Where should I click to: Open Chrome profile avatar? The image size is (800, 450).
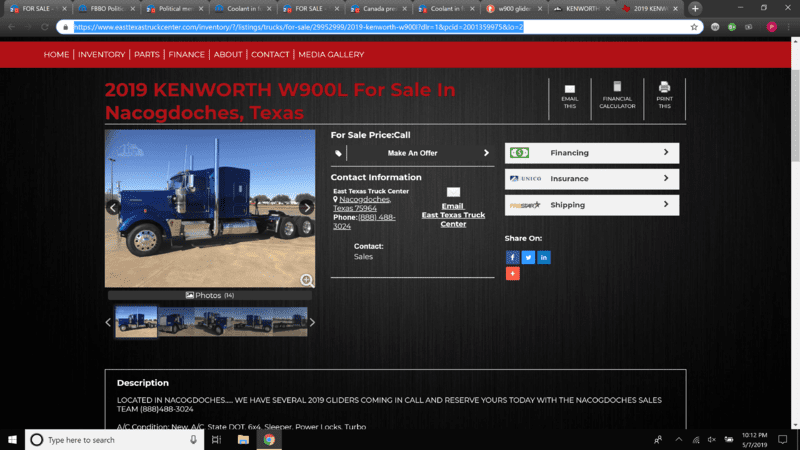[x=771, y=27]
